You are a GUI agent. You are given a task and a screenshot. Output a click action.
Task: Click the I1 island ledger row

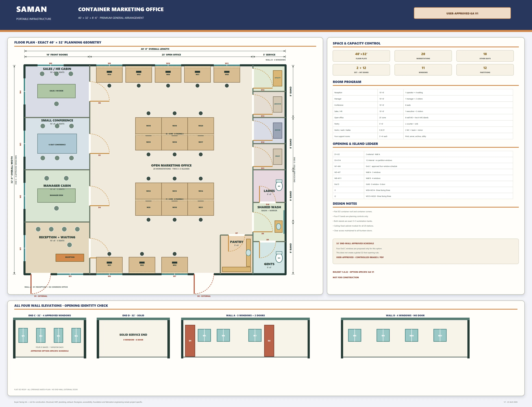(423, 190)
